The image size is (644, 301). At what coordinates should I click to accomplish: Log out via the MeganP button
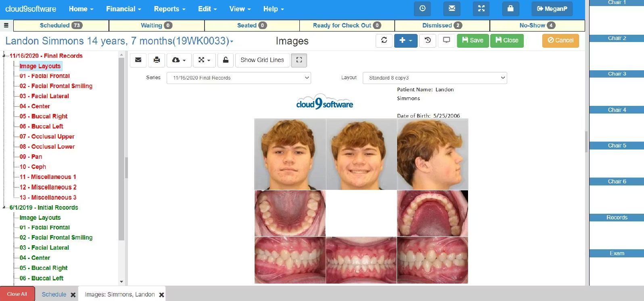click(552, 8)
